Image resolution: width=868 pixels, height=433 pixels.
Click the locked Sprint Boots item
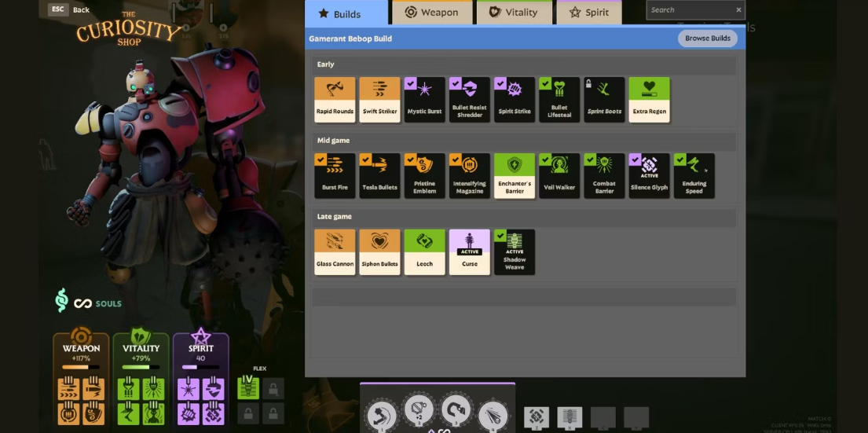(604, 100)
